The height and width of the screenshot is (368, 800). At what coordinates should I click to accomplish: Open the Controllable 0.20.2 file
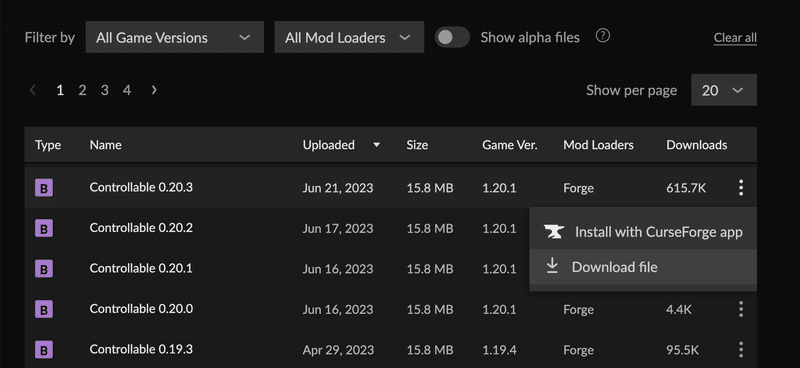(x=141, y=228)
